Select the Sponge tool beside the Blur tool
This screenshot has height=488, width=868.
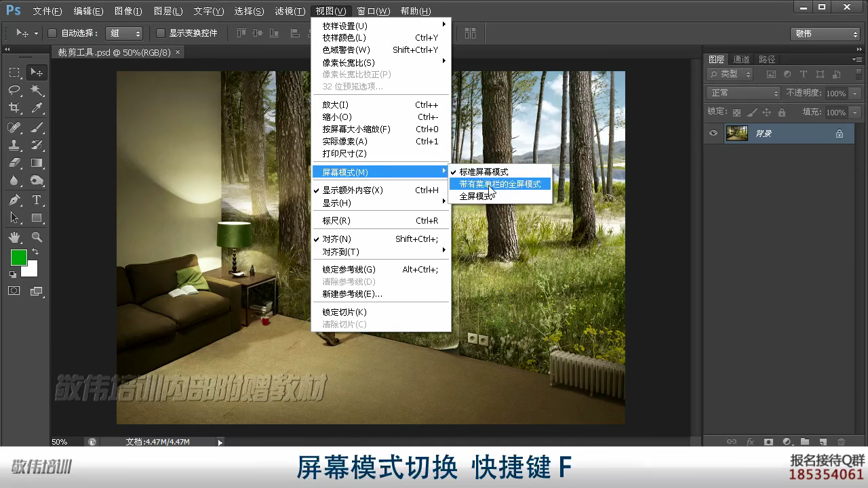[x=37, y=180]
